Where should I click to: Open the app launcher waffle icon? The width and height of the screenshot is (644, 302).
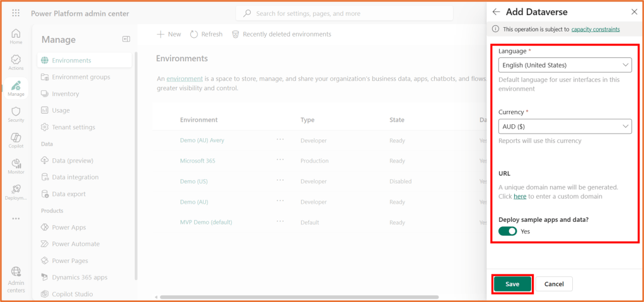(16, 13)
